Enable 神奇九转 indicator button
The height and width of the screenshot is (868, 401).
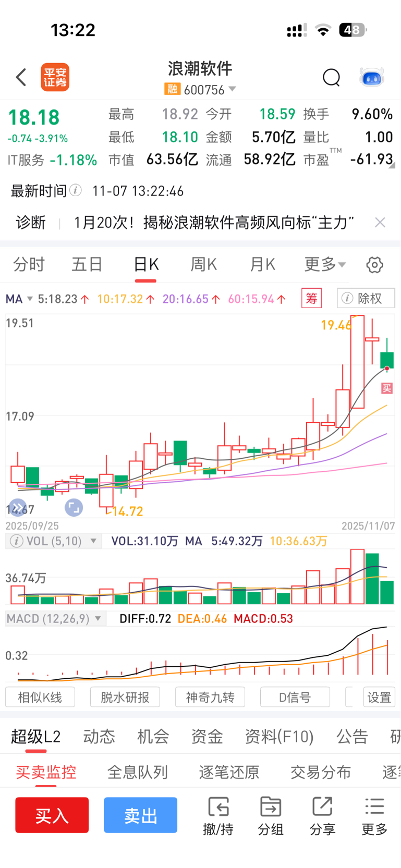(x=210, y=697)
